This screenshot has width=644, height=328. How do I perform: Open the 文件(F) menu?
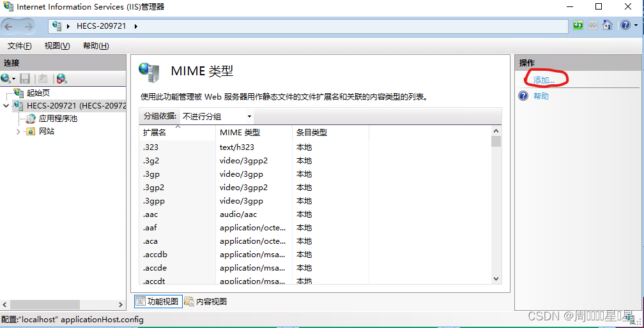pos(19,46)
